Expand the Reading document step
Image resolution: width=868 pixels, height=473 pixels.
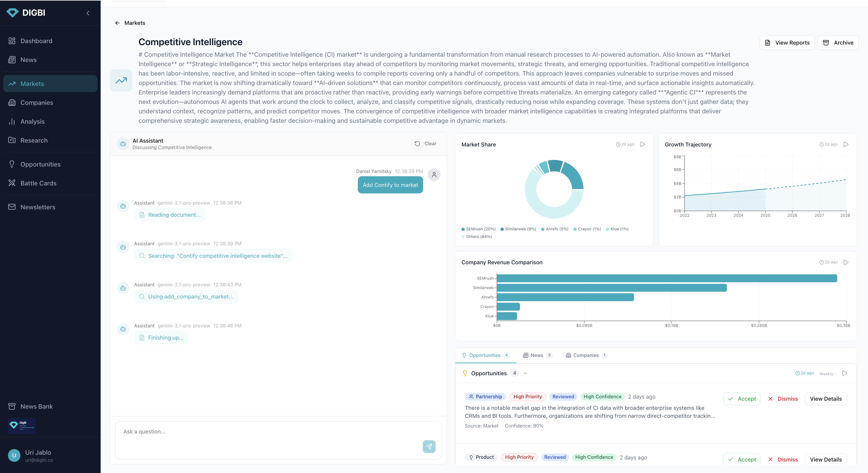[x=170, y=215]
